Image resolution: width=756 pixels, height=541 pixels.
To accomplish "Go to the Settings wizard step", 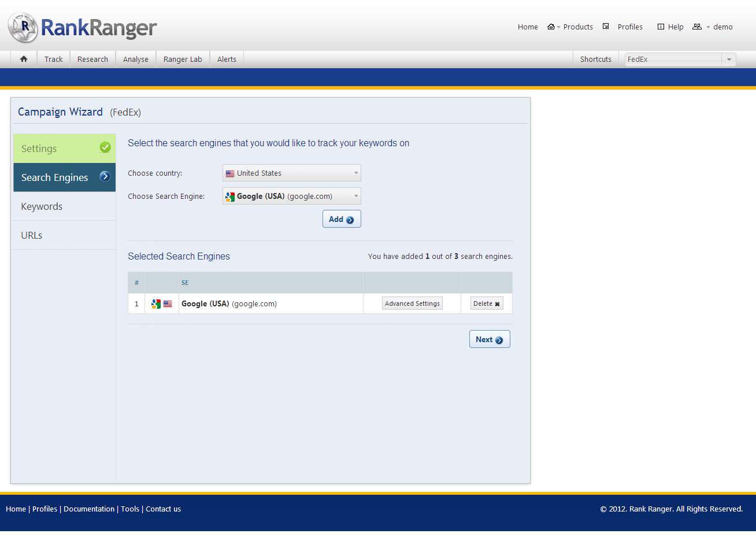I will [x=65, y=149].
